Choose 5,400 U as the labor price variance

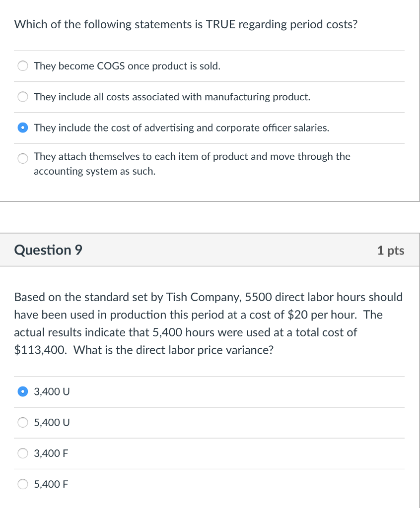pos(22,422)
